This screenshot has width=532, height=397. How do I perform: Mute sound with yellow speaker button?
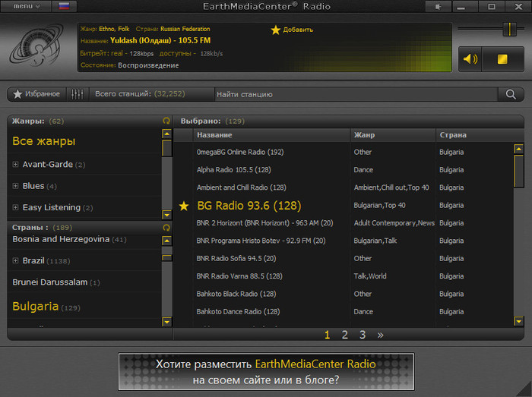coord(470,59)
